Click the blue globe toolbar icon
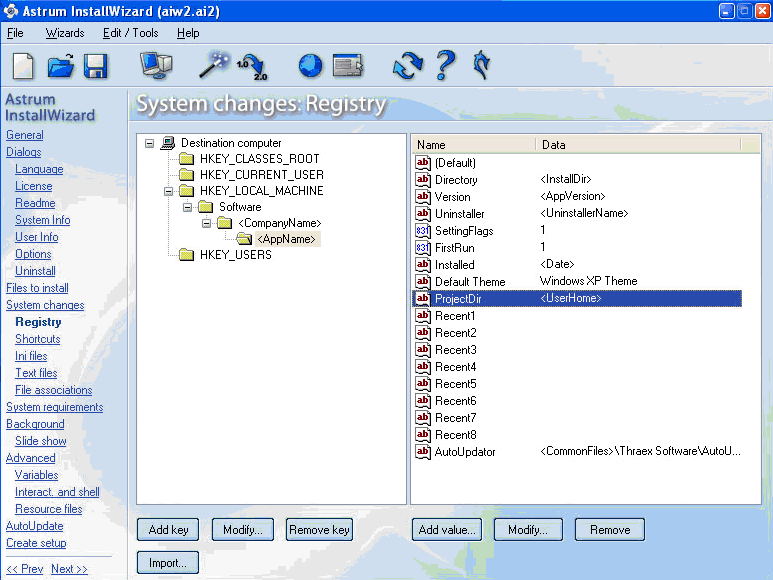This screenshot has height=580, width=773. [311, 66]
